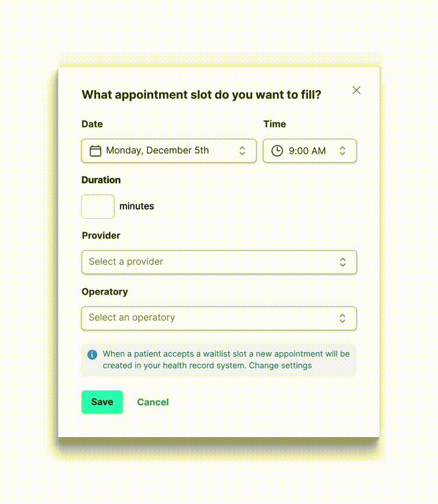Focus the Duration minutes input box
The height and width of the screenshot is (504, 438).
(98, 207)
